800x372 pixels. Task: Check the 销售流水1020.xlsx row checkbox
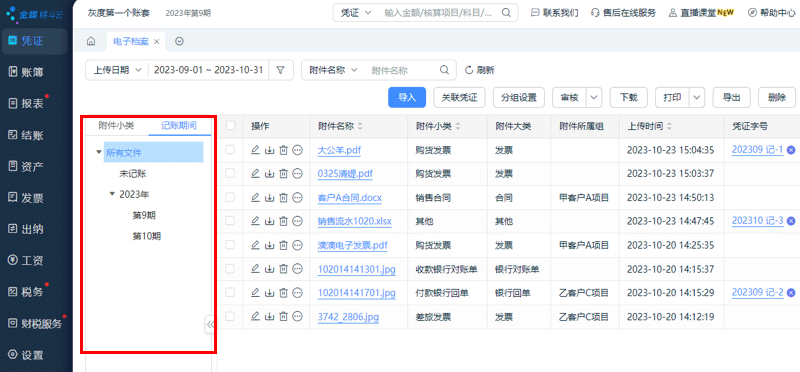231,220
